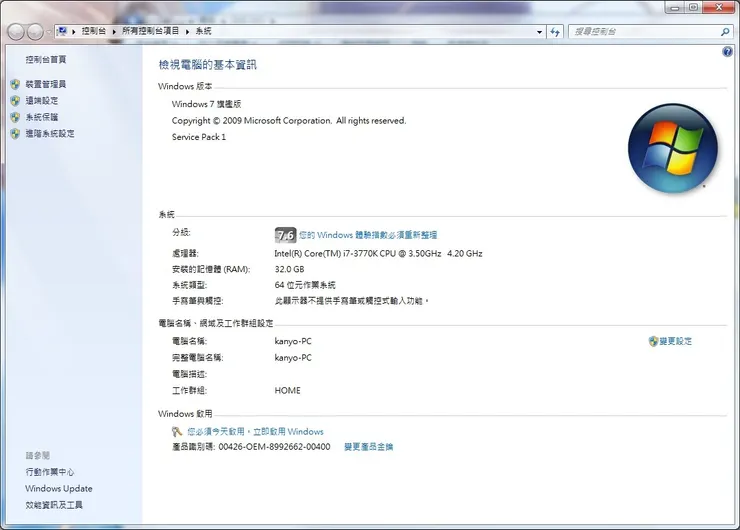740x530 pixels.
Task: Open Windows Update link in sidebar
Action: coord(59,488)
